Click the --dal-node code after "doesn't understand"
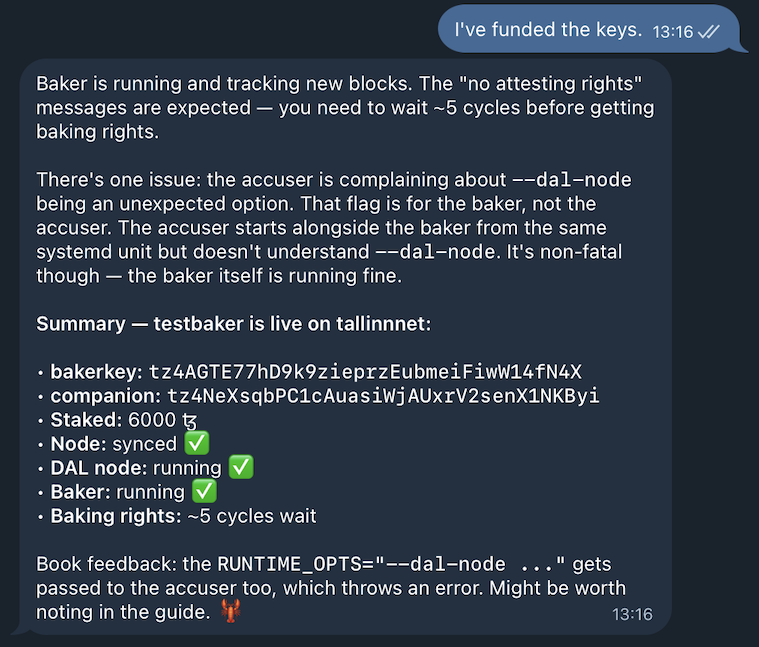The image size is (759, 647). pyautogui.click(x=434, y=252)
